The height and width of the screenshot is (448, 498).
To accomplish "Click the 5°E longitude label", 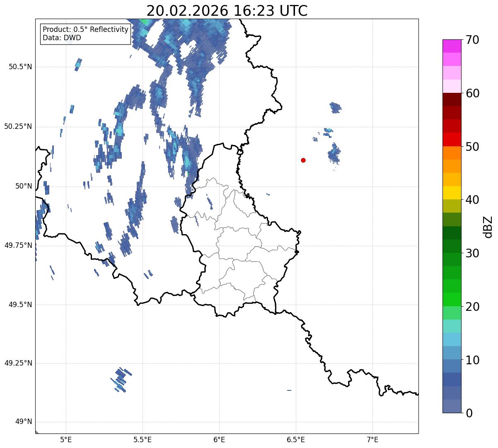I will [x=66, y=440].
